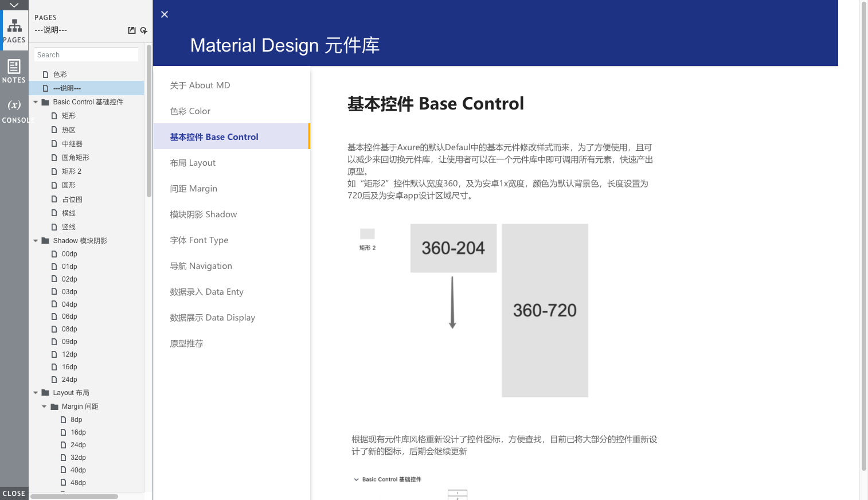The width and height of the screenshot is (868, 500).
Task: Close the Material Design overlay with X
Action: (165, 14)
